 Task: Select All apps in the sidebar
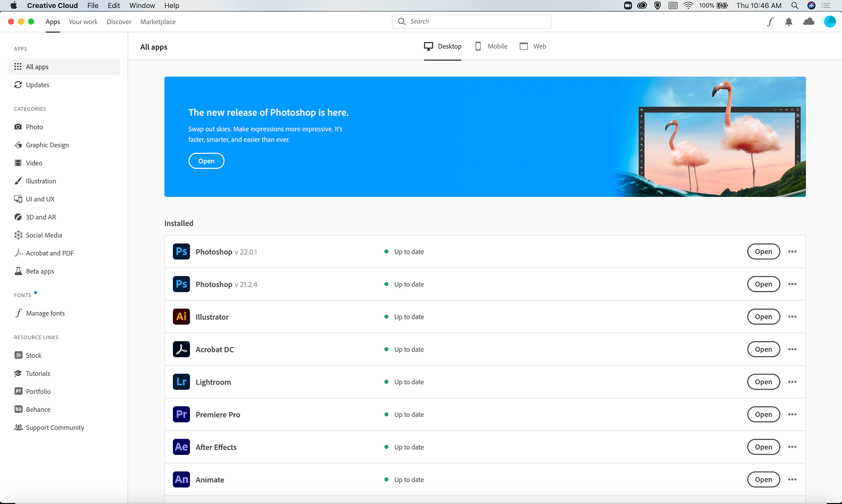point(64,67)
